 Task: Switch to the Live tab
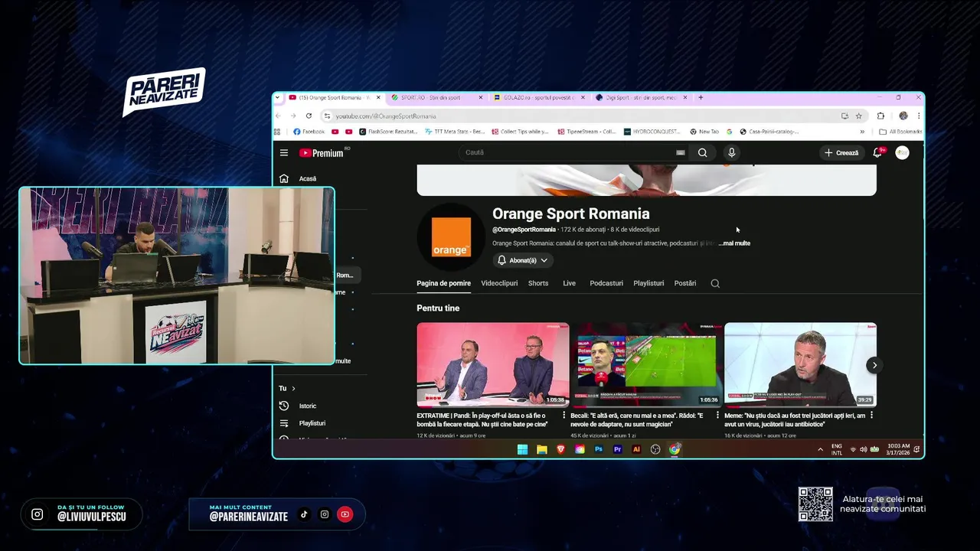coord(569,283)
